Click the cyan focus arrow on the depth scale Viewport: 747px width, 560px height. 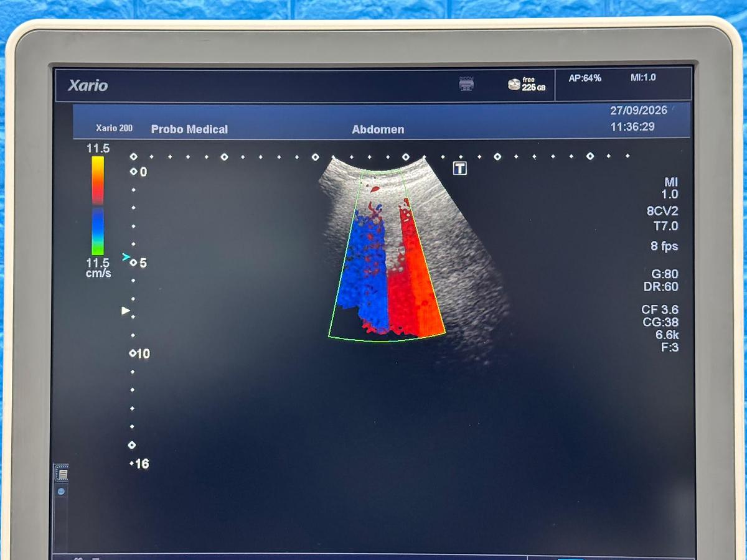(x=126, y=257)
